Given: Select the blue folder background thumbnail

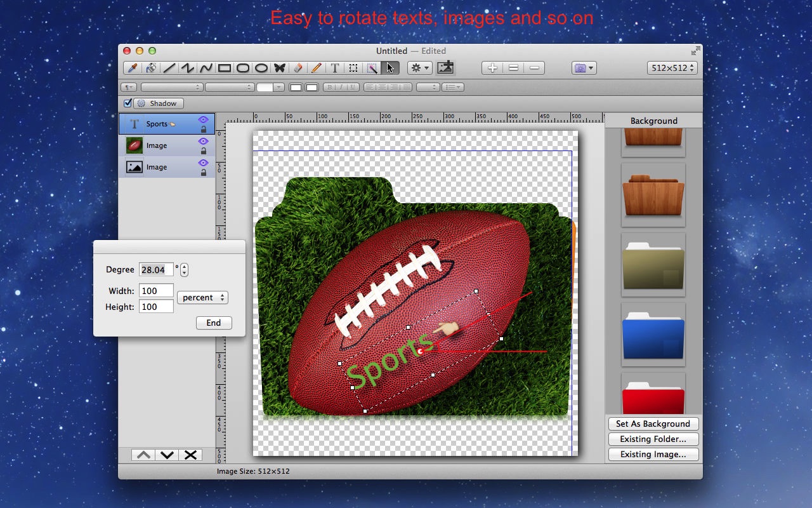Looking at the screenshot, I should 653,335.
